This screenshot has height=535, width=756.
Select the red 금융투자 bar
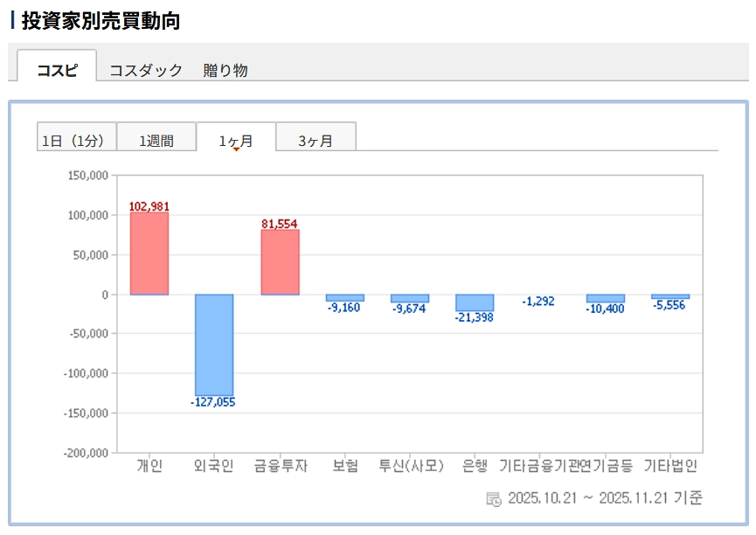280,262
